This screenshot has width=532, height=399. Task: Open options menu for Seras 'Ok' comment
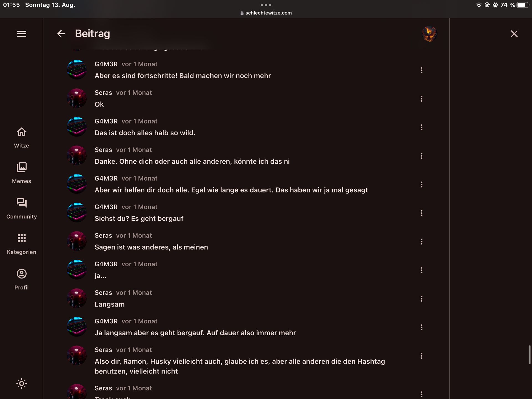(421, 99)
